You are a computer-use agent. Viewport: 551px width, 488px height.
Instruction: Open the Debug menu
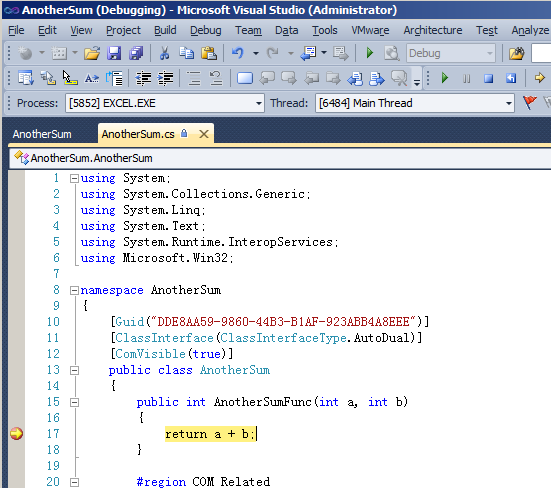coord(206,31)
